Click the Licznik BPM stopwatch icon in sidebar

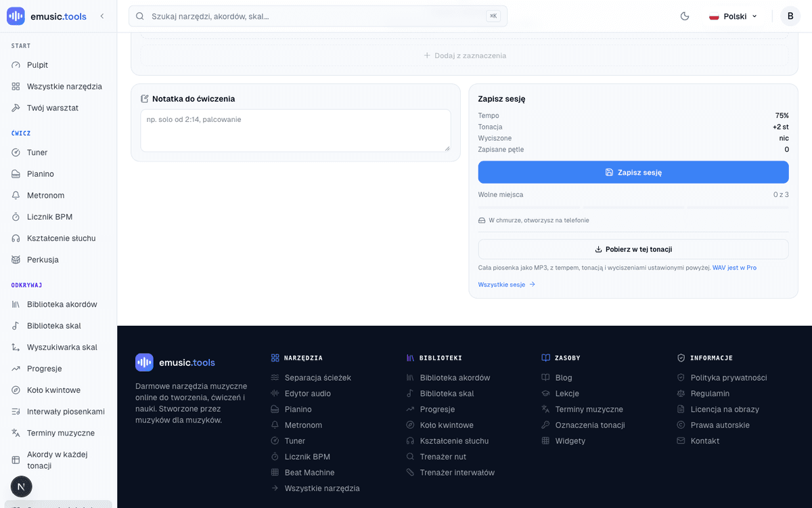click(16, 217)
